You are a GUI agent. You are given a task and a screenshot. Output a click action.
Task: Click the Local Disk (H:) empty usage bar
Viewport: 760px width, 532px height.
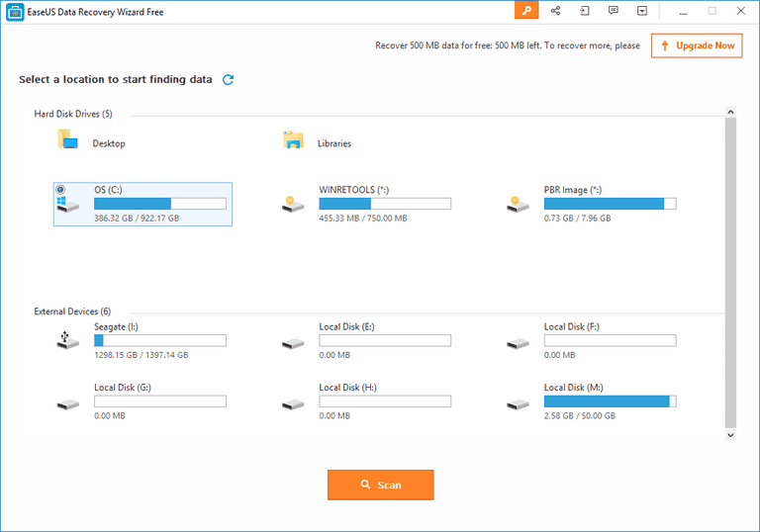point(385,401)
